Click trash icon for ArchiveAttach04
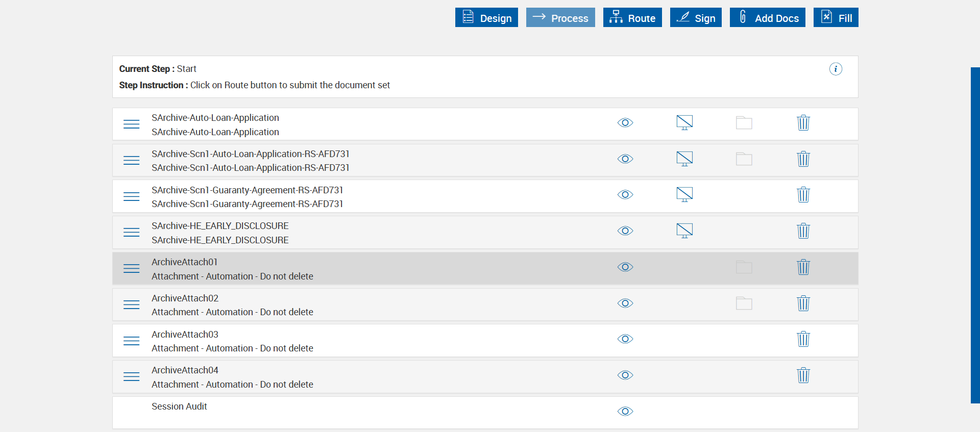 coord(803,375)
